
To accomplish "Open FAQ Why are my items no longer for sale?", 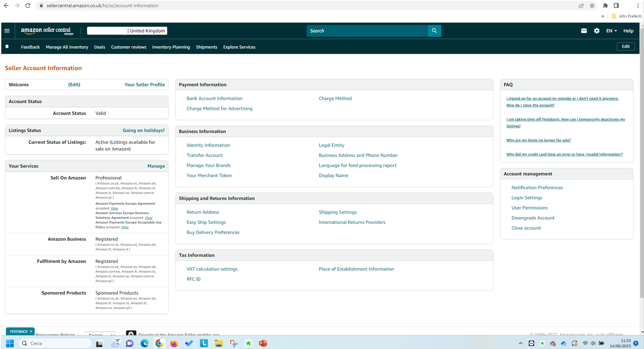I will (539, 140).
